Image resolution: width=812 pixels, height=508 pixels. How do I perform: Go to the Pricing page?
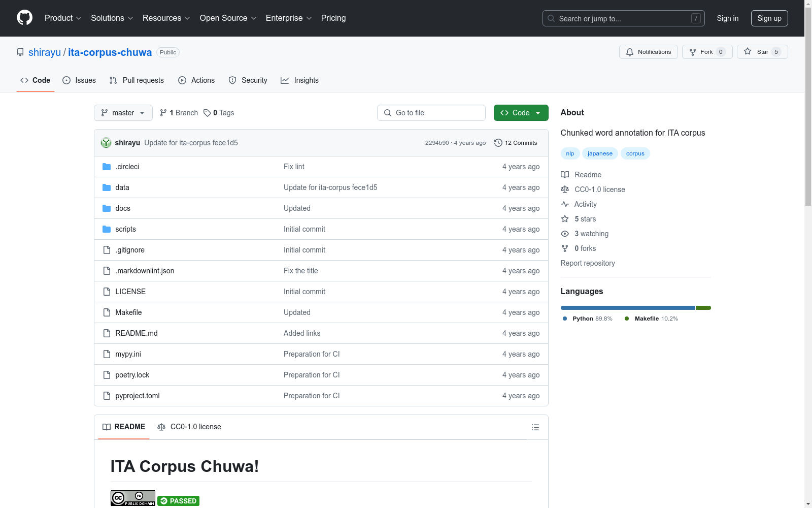point(333,18)
